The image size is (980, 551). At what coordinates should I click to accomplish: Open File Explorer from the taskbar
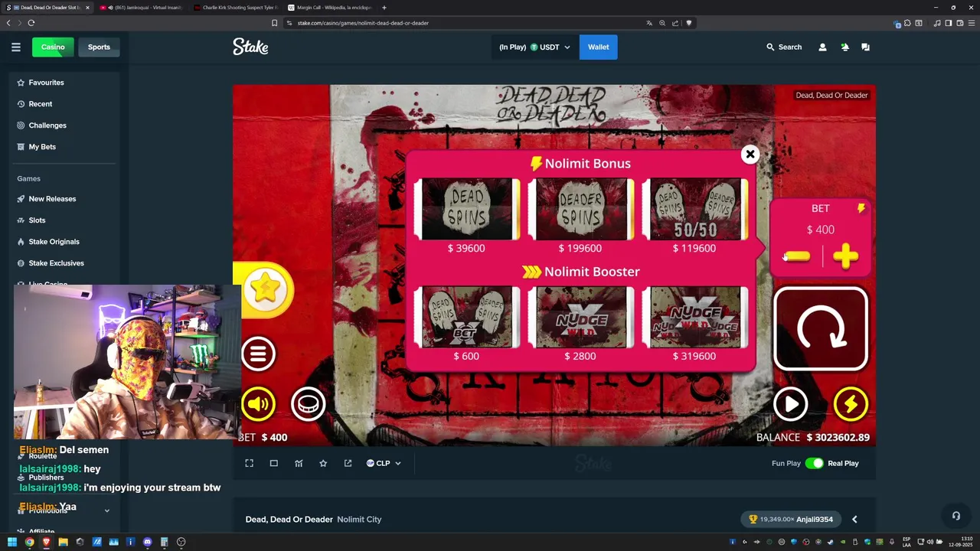(63, 542)
